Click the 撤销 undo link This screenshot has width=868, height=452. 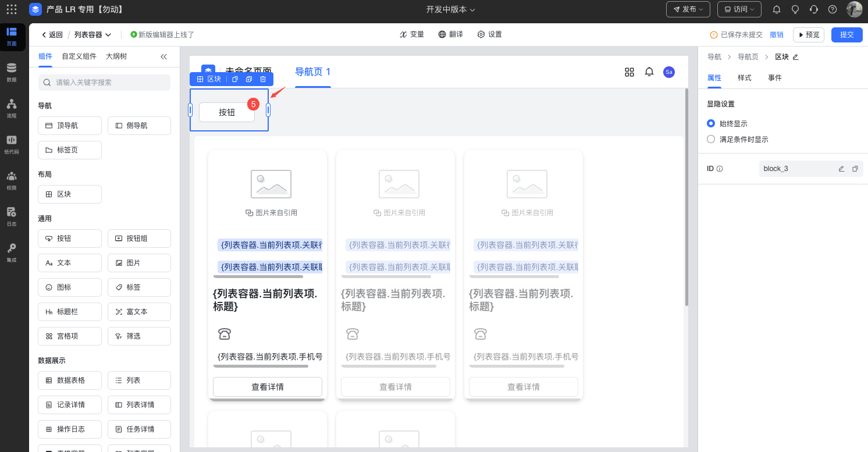(777, 35)
